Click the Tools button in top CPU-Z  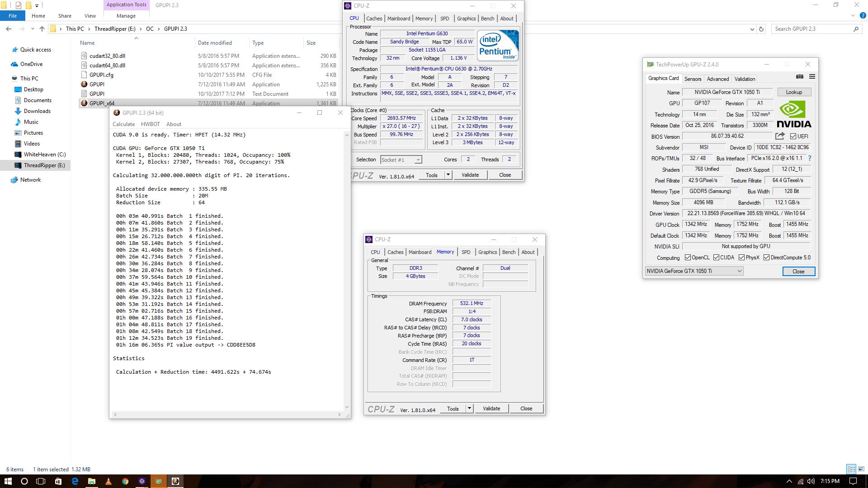pyautogui.click(x=432, y=175)
